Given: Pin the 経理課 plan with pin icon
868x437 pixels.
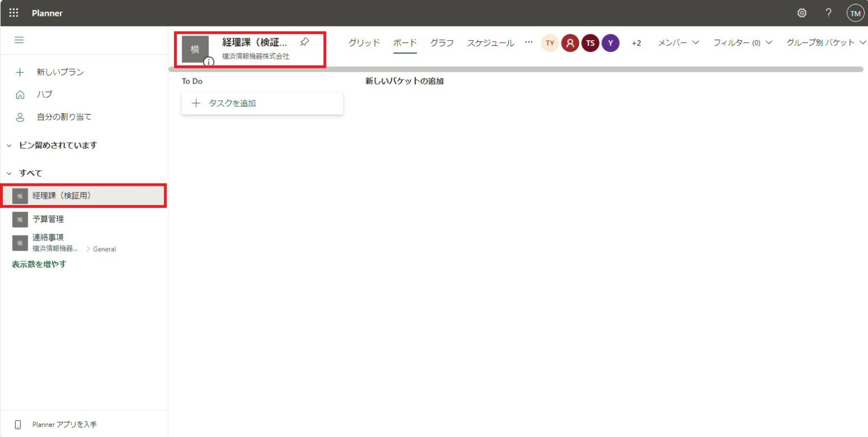Looking at the screenshot, I should coord(304,42).
